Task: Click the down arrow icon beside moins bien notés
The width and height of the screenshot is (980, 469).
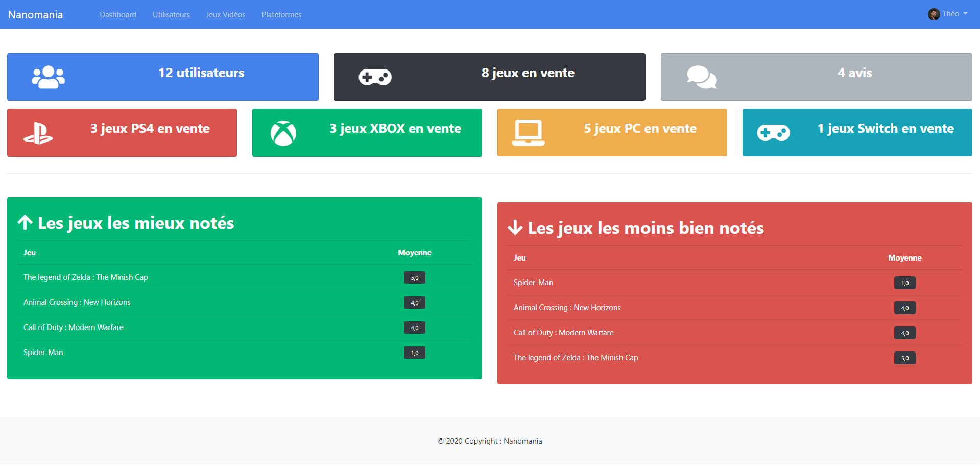Action: click(515, 228)
